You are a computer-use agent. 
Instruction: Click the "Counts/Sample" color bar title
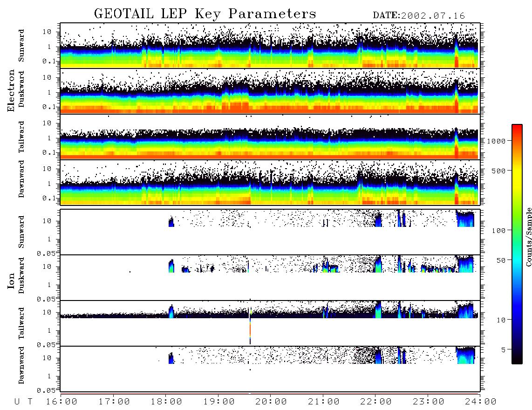(528, 237)
